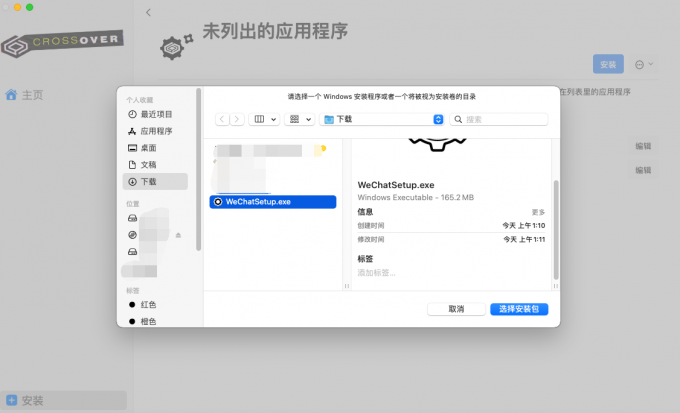Click the add tags field (添加标签…)

(376, 273)
